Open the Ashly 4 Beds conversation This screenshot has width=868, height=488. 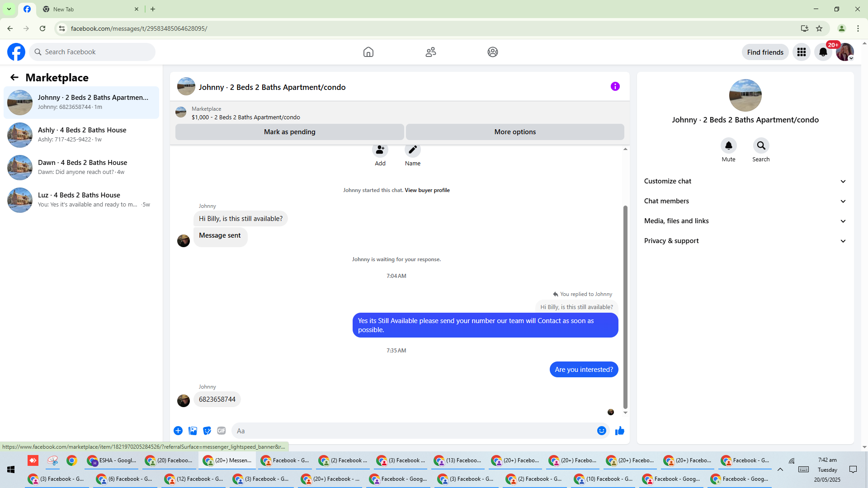(81, 135)
